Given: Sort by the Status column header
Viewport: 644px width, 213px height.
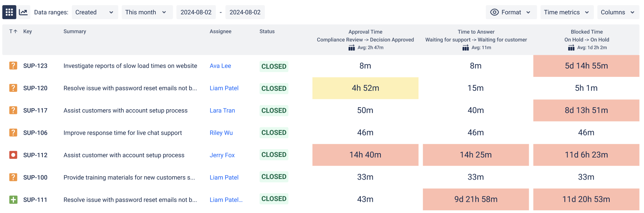Looking at the screenshot, I should click(x=267, y=31).
